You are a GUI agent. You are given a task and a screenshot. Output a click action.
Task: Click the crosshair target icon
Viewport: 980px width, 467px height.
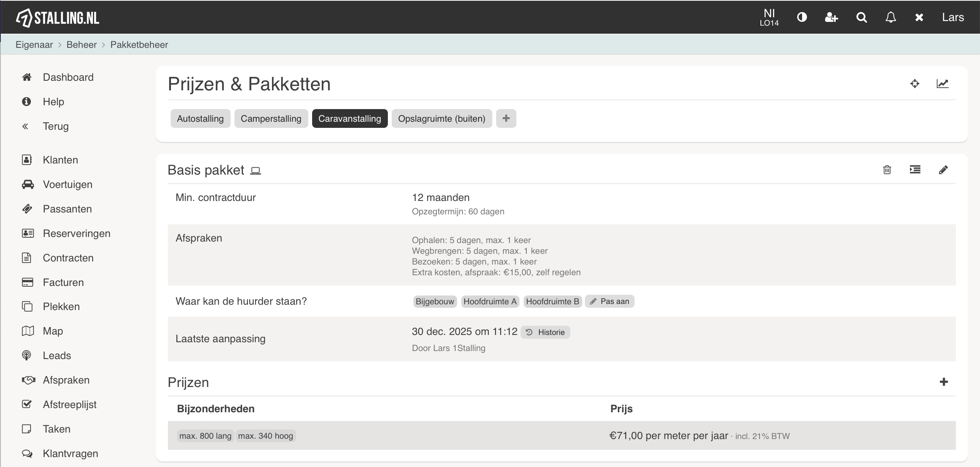(914, 83)
